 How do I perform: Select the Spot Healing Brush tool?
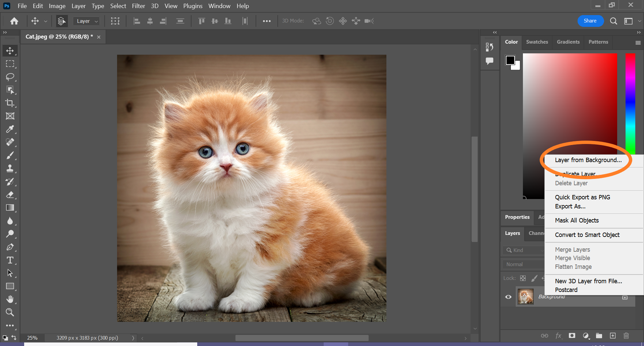(x=10, y=142)
